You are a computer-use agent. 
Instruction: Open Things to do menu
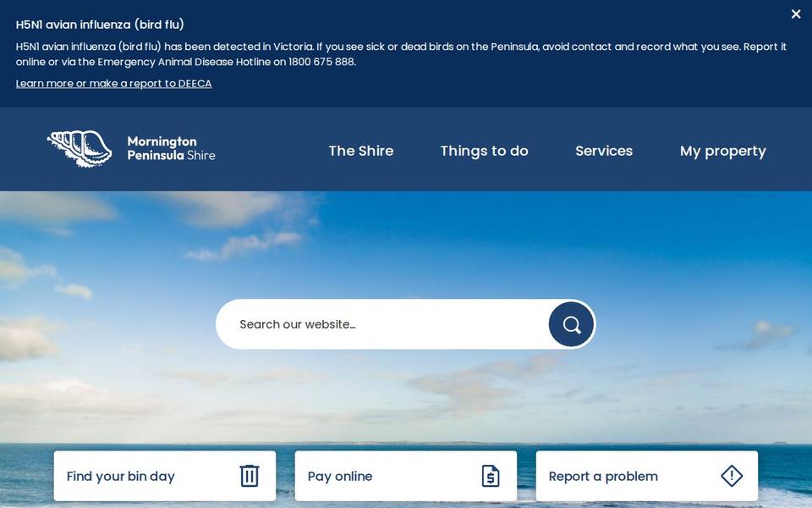pyautogui.click(x=484, y=151)
